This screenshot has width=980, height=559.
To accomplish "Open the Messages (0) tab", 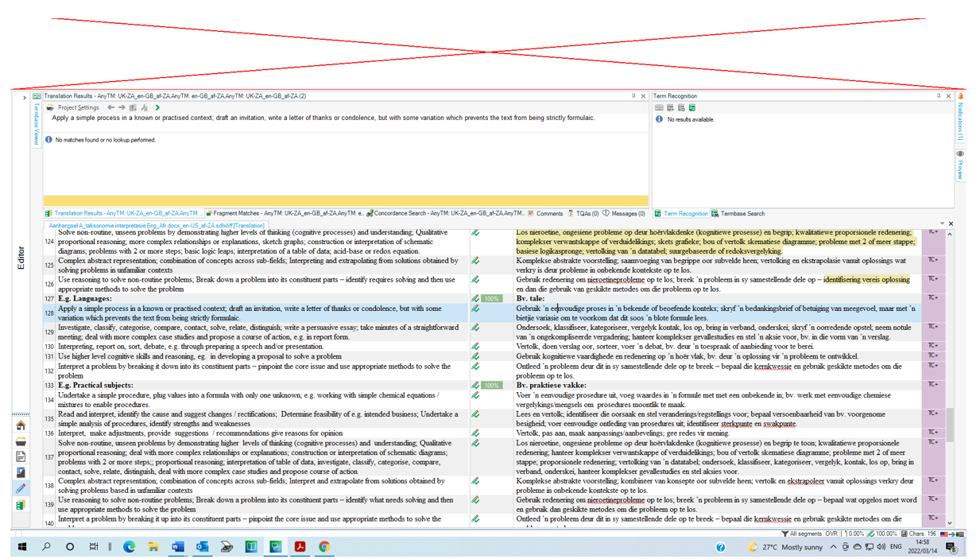I will point(624,213).
